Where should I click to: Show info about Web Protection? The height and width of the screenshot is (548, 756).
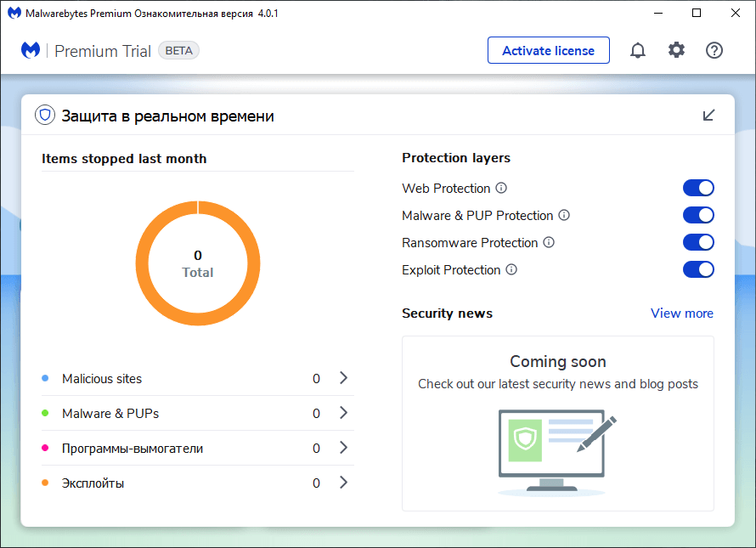[501, 188]
